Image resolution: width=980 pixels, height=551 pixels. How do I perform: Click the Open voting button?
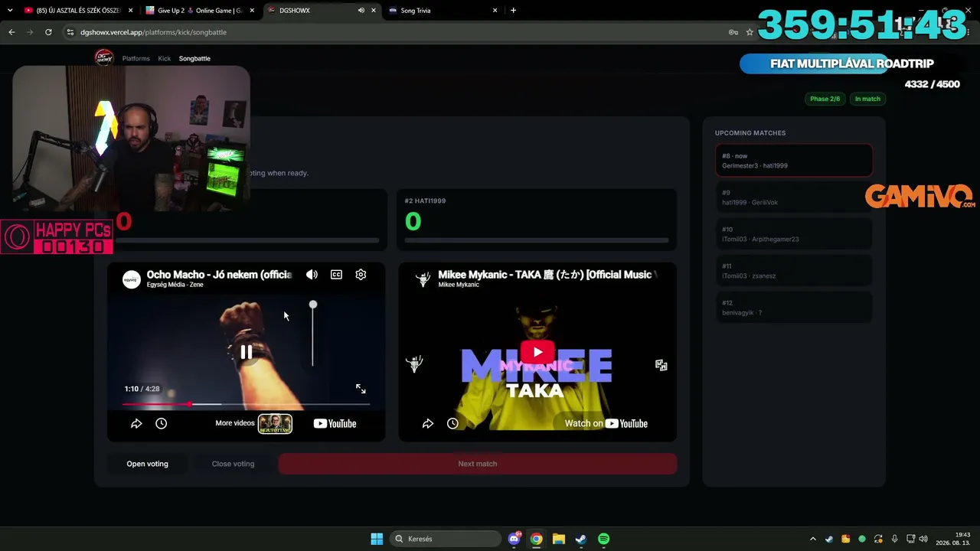click(147, 464)
